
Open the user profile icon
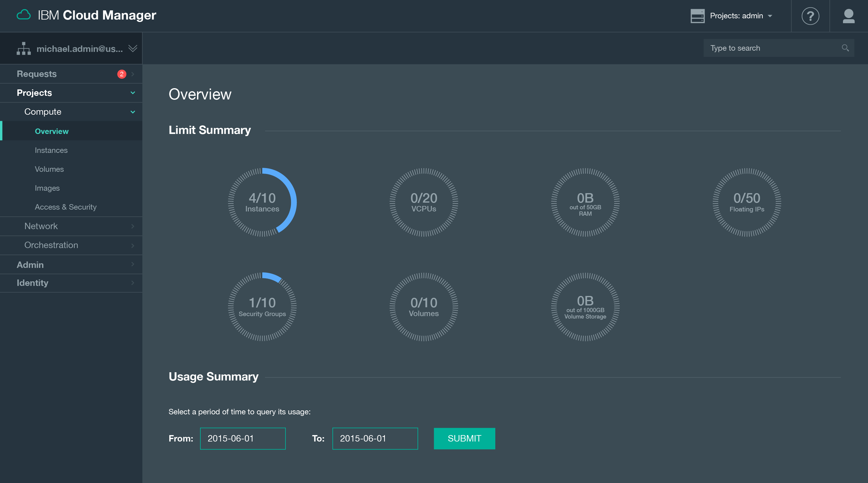click(x=848, y=16)
